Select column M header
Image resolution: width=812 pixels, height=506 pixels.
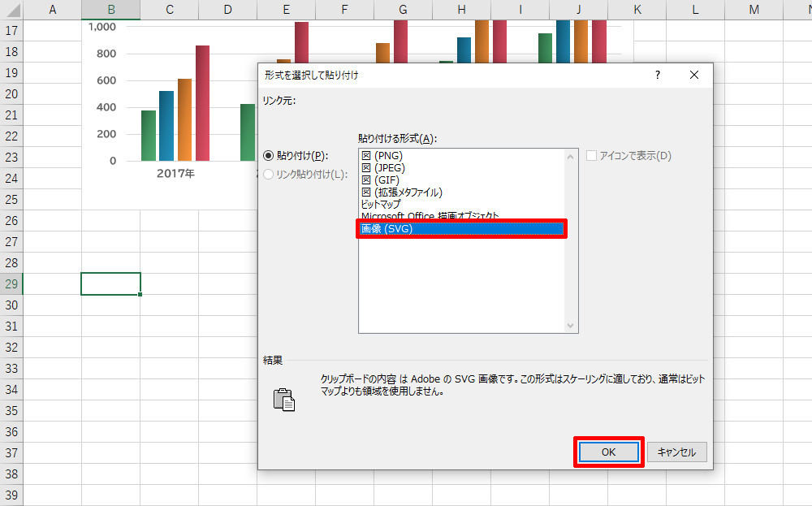754,10
